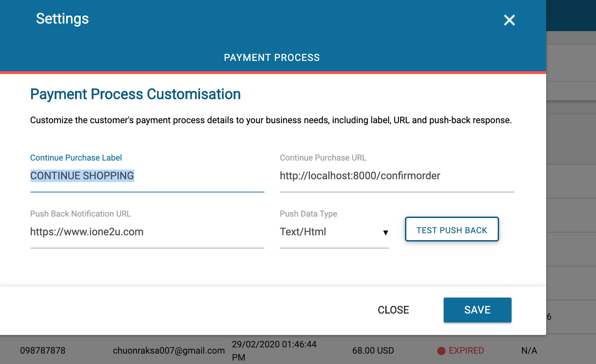
Task: Click the phone number 098787878
Action: 43,351
